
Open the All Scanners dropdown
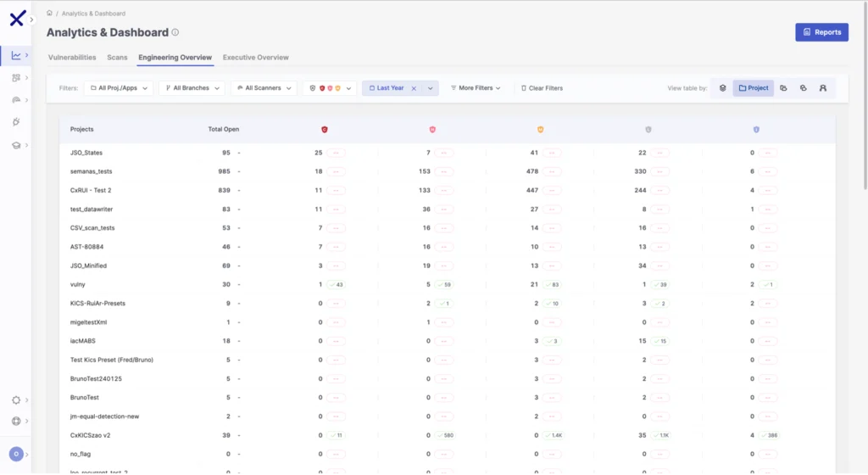tap(264, 88)
